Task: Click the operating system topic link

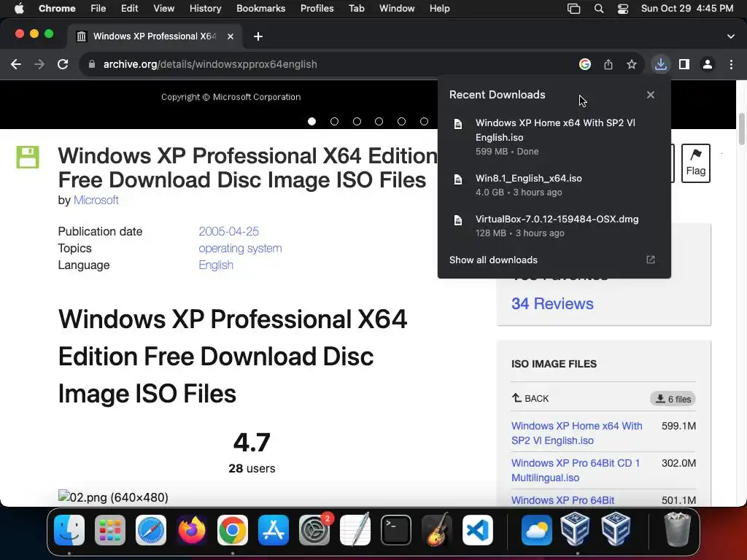Action: 240,249
